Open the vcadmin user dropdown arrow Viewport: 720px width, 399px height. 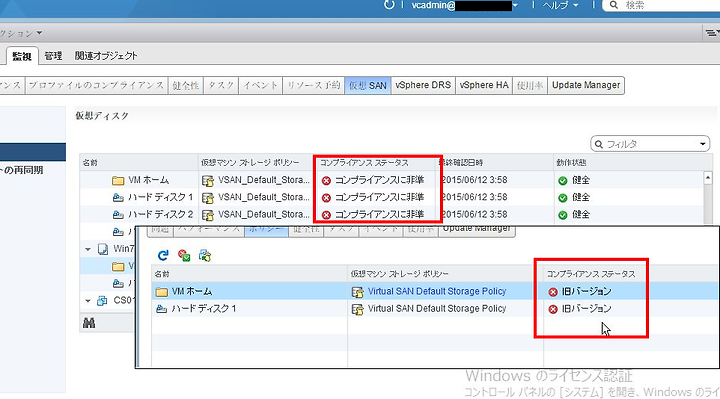coord(515,5)
